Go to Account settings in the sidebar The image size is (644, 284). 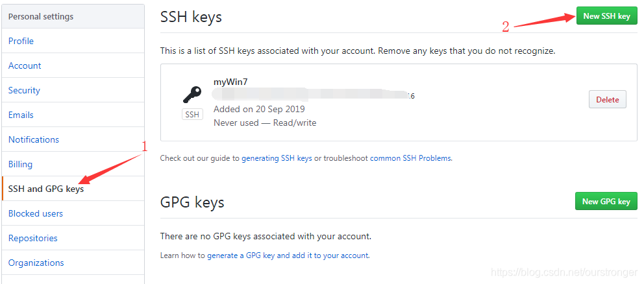[x=25, y=65]
